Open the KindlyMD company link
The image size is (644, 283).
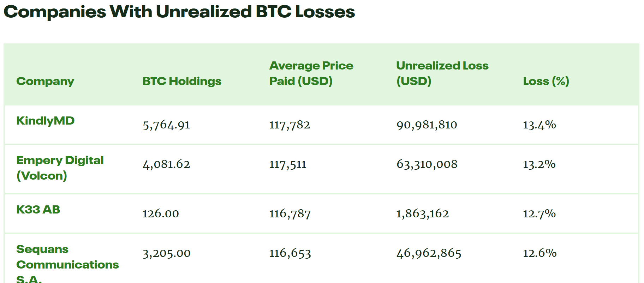(45, 121)
